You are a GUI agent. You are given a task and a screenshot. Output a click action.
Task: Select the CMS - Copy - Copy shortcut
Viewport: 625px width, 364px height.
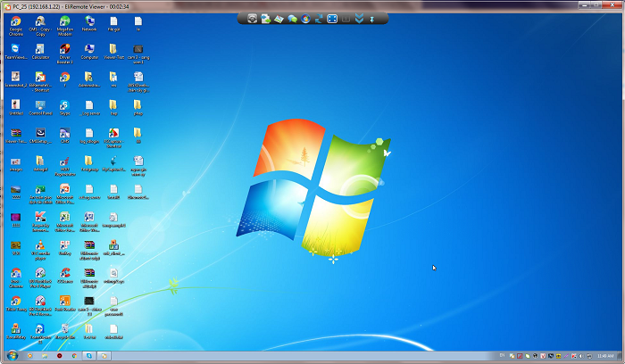[x=40, y=26]
